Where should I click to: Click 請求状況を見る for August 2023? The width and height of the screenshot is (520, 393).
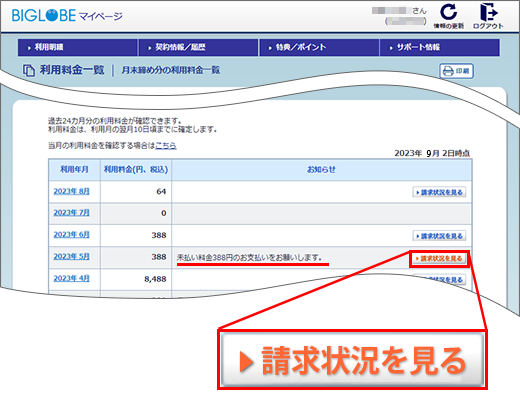pyautogui.click(x=439, y=192)
